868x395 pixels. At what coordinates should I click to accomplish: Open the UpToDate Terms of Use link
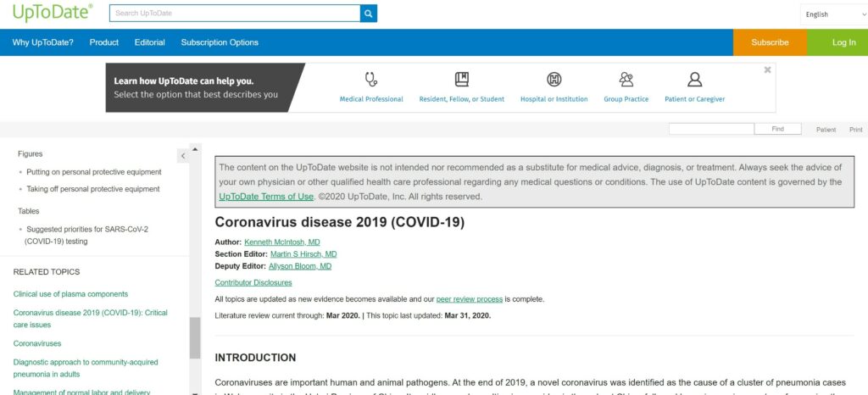coord(266,197)
